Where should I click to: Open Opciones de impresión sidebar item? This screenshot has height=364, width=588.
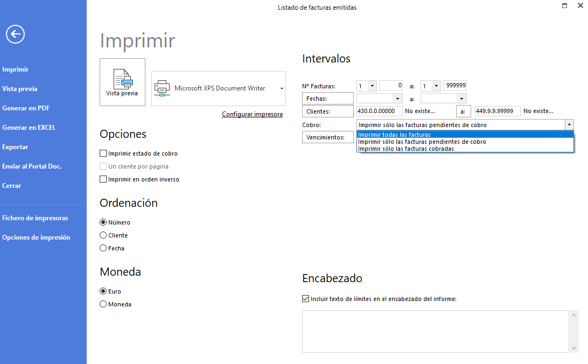point(36,237)
